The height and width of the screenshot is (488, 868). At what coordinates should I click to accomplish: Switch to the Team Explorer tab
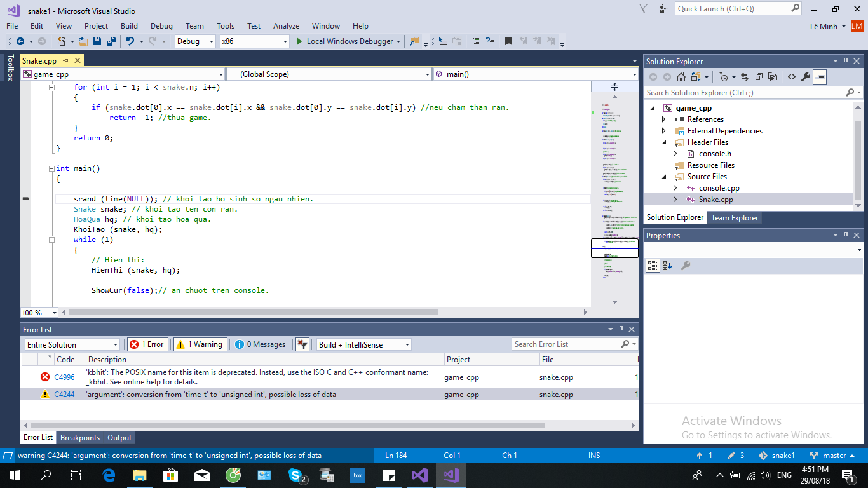coord(735,218)
